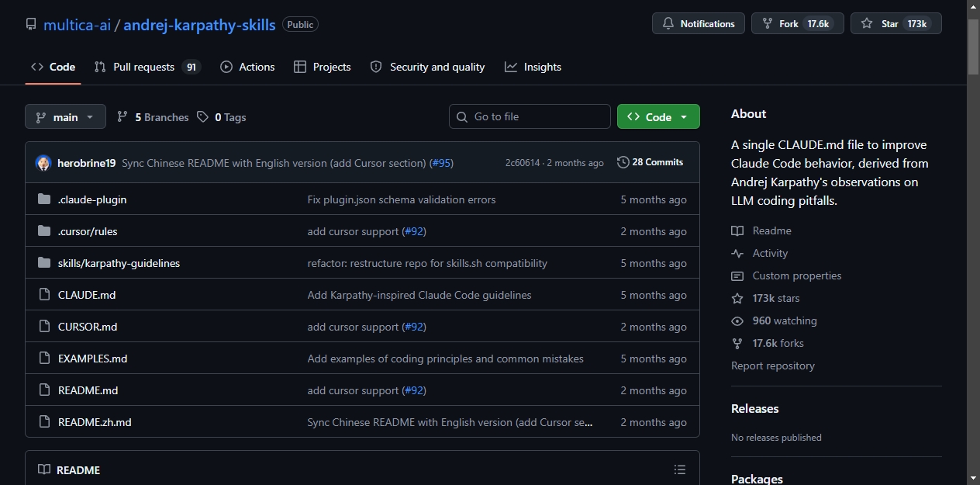The height and width of the screenshot is (485, 980).
Task: Focus the Go to file search field
Action: (x=530, y=116)
